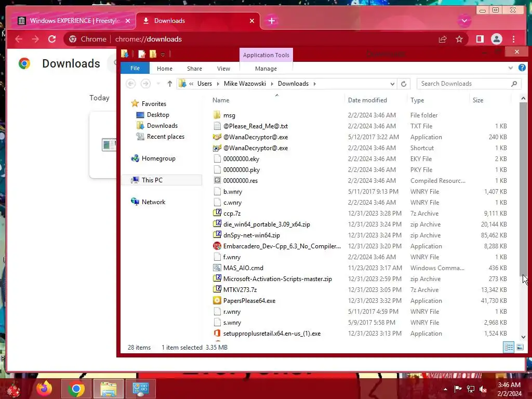This screenshot has height=399, width=532.
Task: Open Quick Access Toolbar customize dropdown
Action: pyautogui.click(x=163, y=54)
